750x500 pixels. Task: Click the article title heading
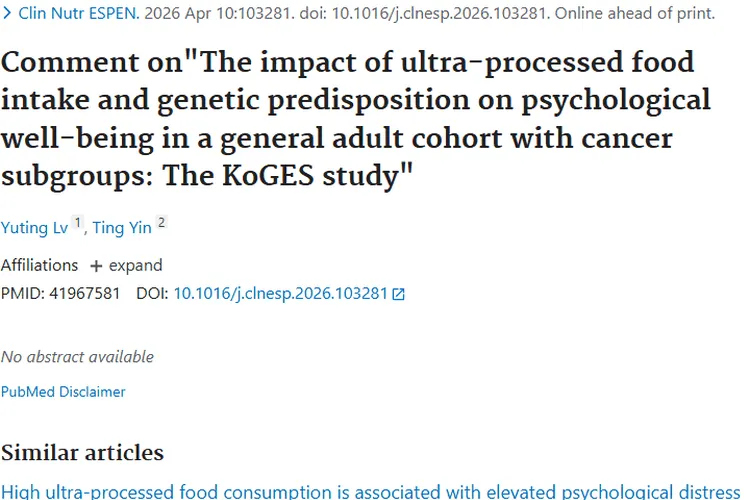point(356,118)
